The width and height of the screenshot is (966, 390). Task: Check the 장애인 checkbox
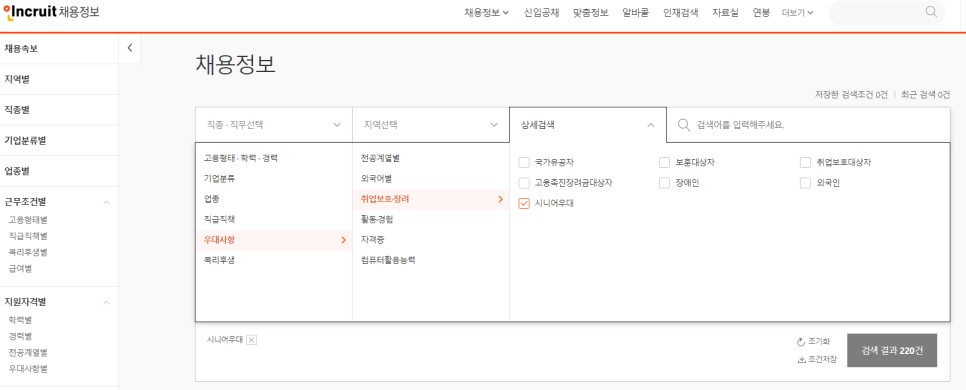click(x=664, y=183)
